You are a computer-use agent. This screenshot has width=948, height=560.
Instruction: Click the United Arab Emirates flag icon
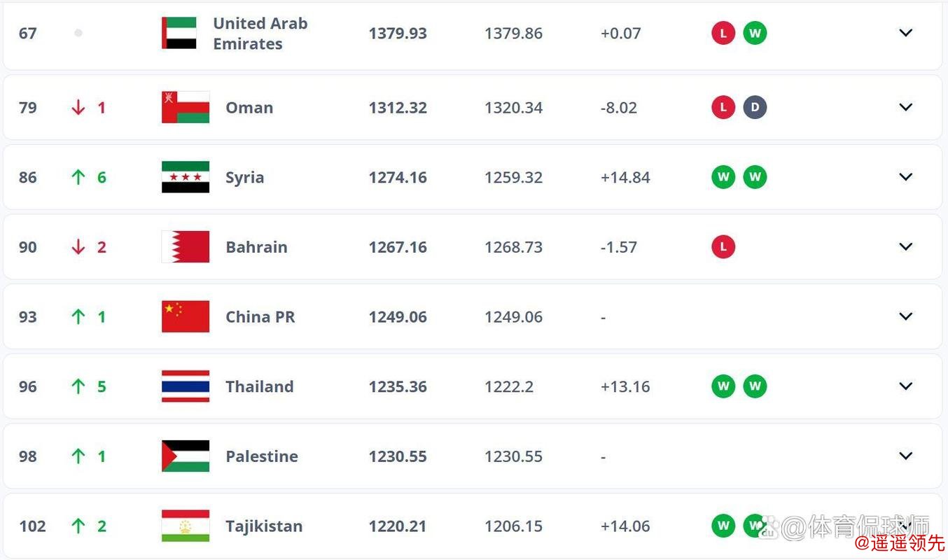(x=179, y=33)
